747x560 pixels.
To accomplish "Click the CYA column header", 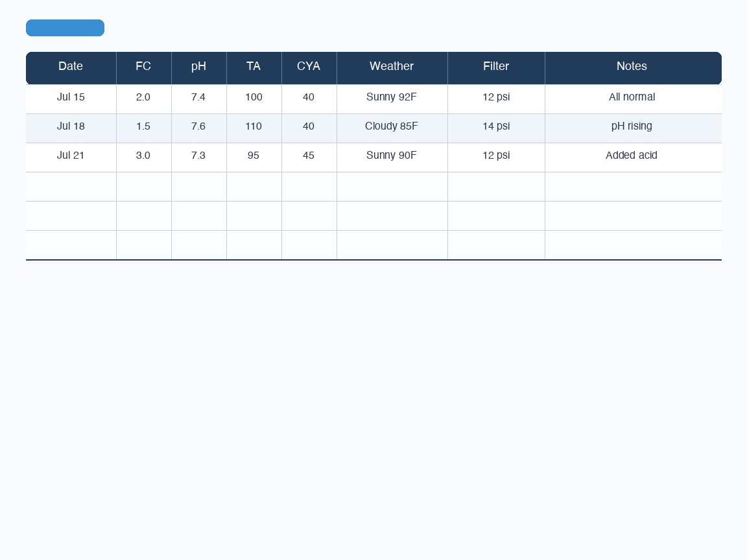I will tap(309, 68).
